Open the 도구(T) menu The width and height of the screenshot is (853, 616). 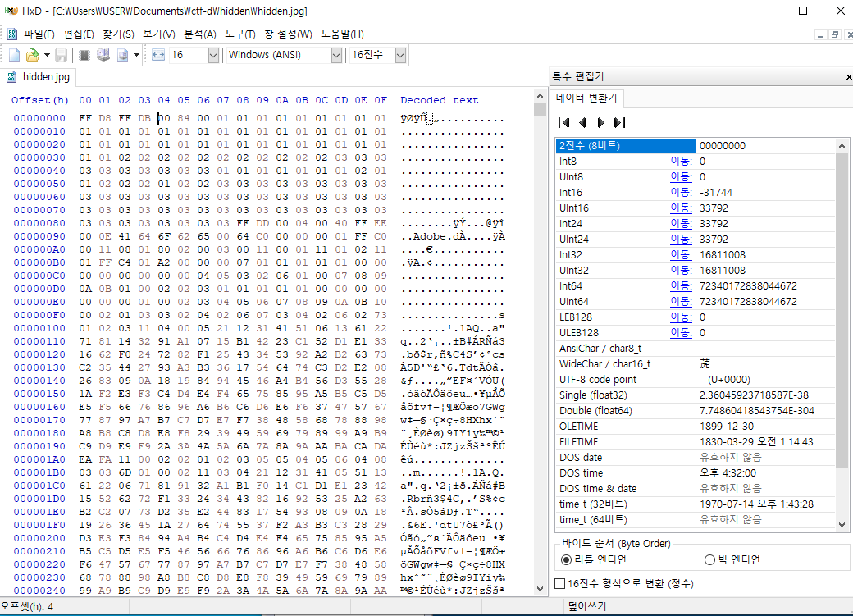(239, 34)
